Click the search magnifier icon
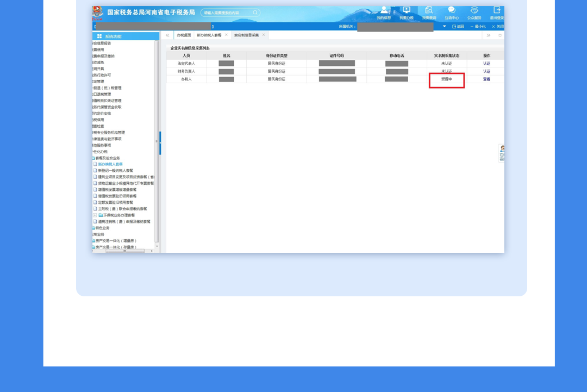The width and height of the screenshot is (587, 392). (x=255, y=13)
